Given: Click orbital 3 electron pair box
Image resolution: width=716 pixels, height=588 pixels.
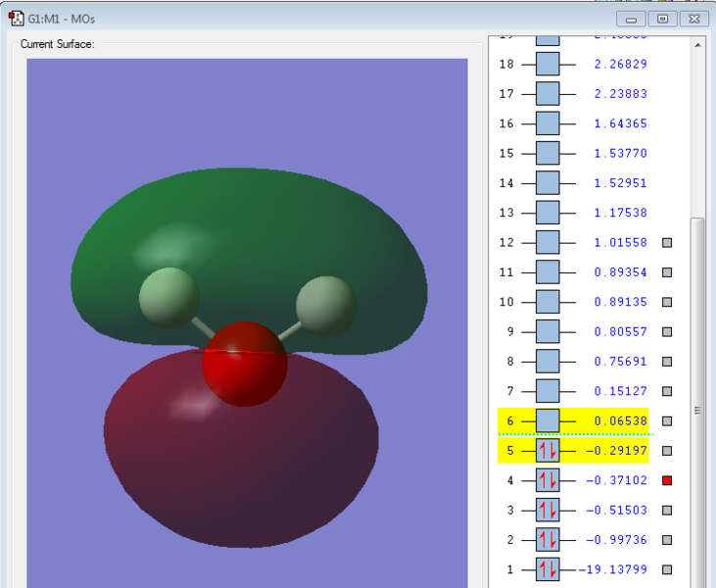Looking at the screenshot, I should [x=548, y=511].
